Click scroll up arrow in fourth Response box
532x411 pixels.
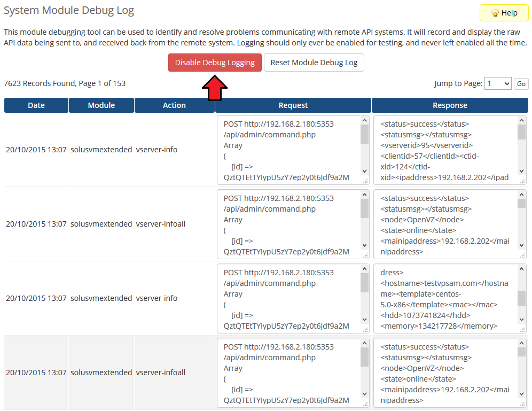coord(521,343)
